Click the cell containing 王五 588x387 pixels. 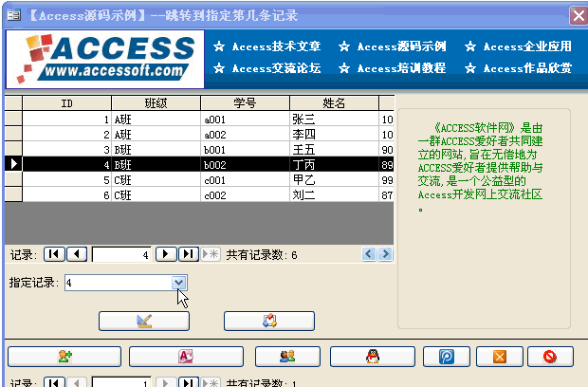click(334, 149)
